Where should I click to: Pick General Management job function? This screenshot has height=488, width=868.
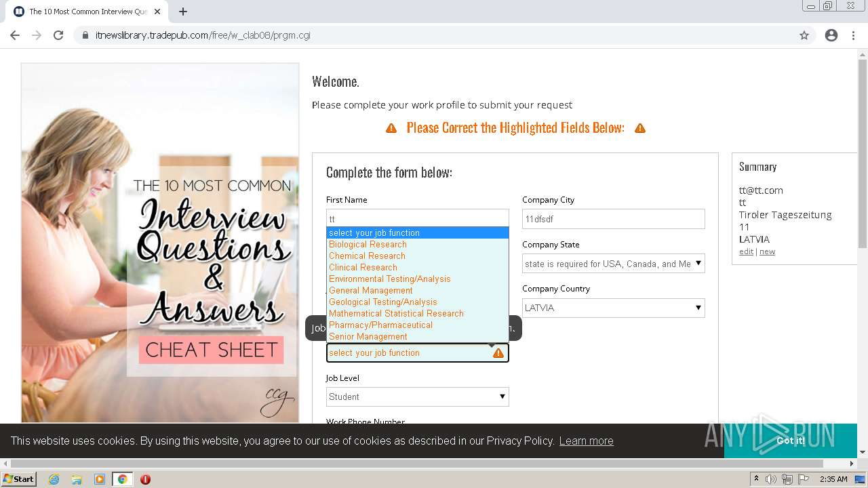[417, 291]
